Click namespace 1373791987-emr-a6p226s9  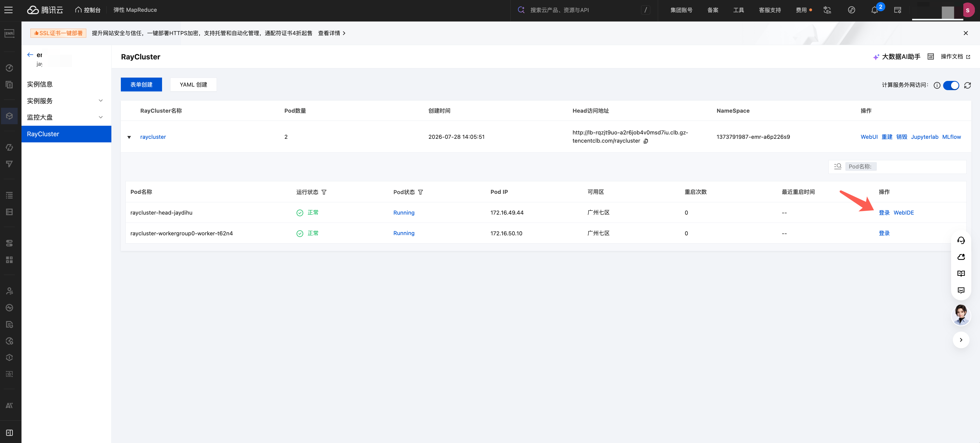tap(753, 137)
